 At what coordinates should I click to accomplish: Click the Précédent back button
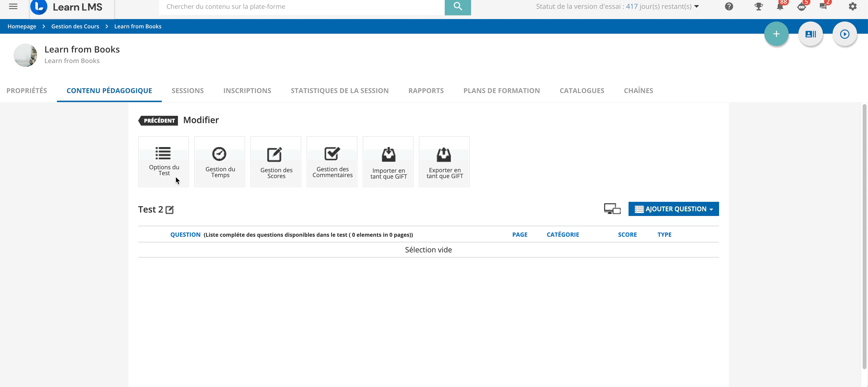[x=158, y=120]
